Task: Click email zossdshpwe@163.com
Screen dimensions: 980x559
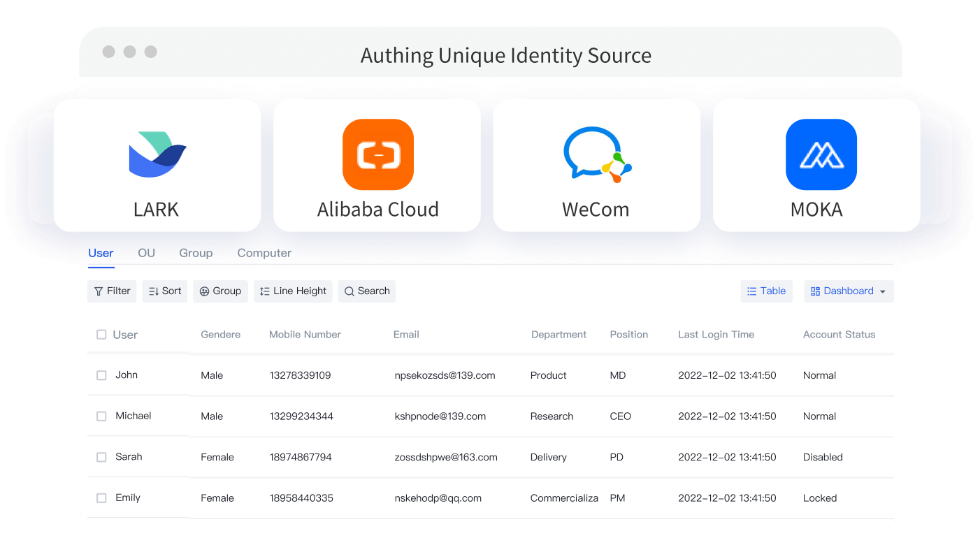Action: (446, 457)
